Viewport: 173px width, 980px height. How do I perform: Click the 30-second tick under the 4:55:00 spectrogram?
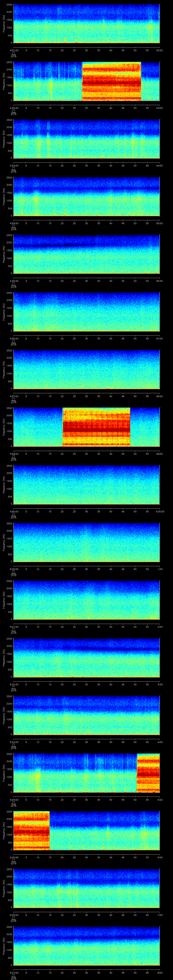[86, 281]
